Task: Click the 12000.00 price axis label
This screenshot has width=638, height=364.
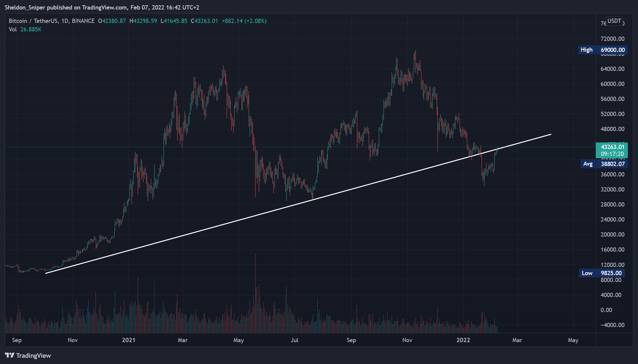Action: [612, 265]
